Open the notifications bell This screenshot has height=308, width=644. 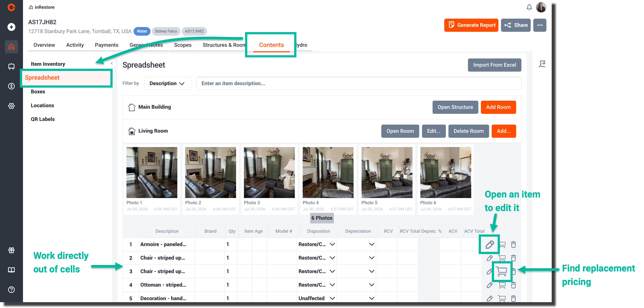coord(529,7)
